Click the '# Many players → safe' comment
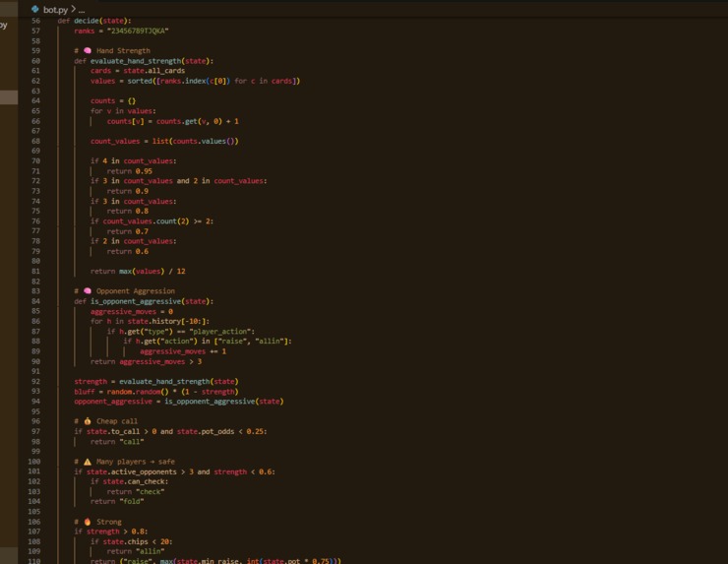This screenshot has width=728, height=564. [x=124, y=462]
